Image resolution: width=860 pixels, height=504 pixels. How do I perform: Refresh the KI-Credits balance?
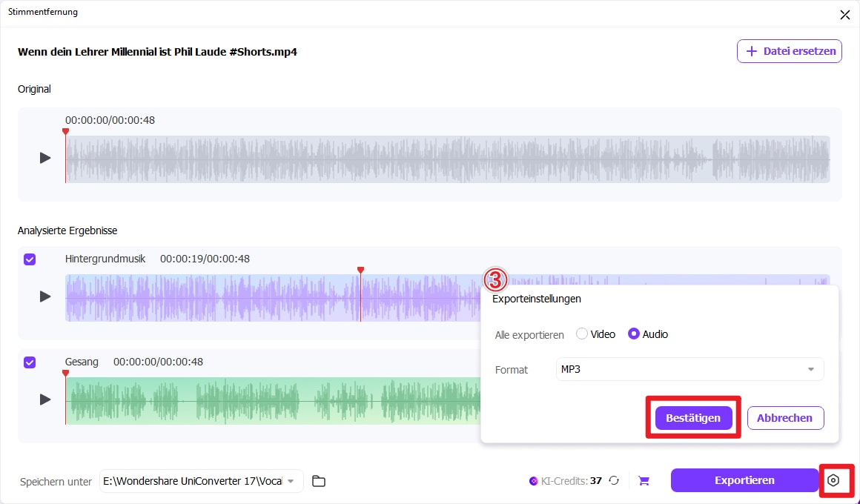614,480
